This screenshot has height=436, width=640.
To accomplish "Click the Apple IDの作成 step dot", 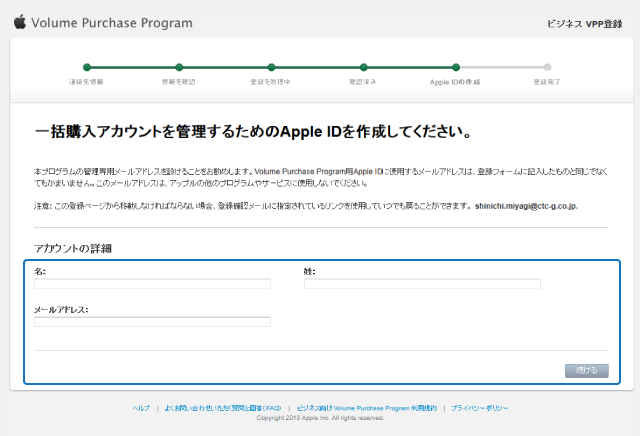I will point(456,67).
